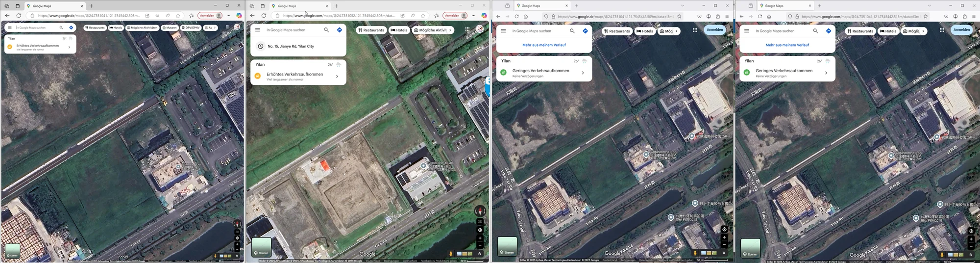980x263 pixels.
Task: Open Edge settings menu in google.com Edge window
Action: (x=473, y=16)
